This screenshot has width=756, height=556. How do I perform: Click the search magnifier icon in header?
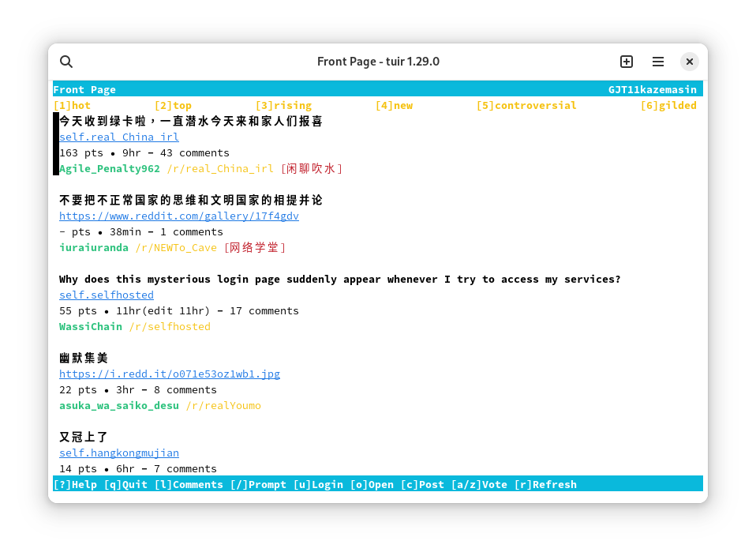tap(66, 62)
